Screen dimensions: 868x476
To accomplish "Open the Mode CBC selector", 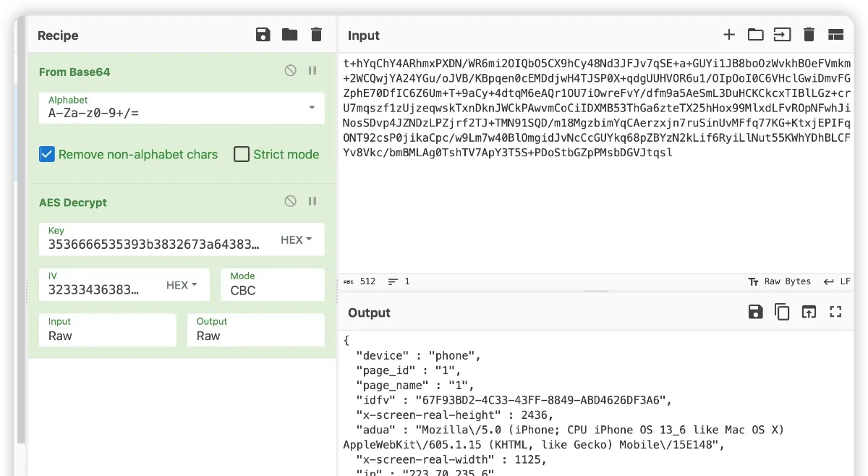I will click(x=273, y=285).
